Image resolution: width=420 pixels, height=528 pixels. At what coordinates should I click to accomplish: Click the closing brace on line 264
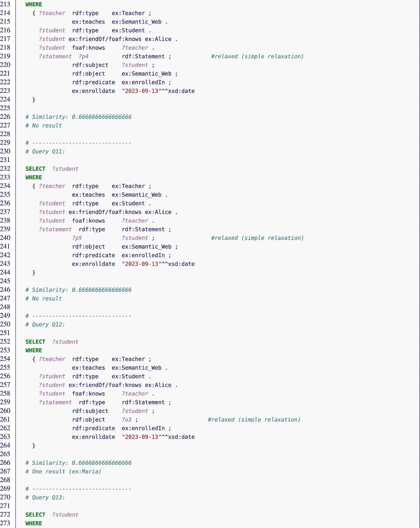click(34, 445)
